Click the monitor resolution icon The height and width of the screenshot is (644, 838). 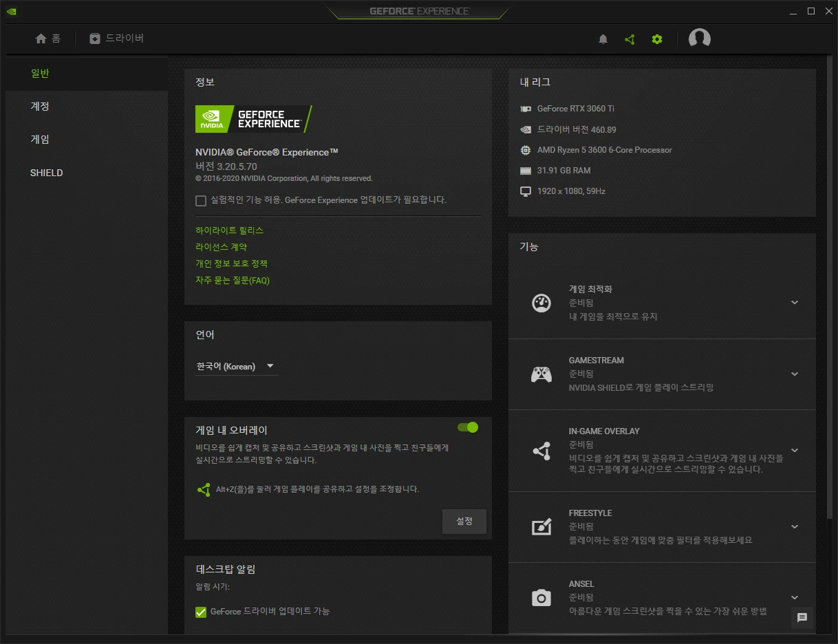pyautogui.click(x=526, y=191)
